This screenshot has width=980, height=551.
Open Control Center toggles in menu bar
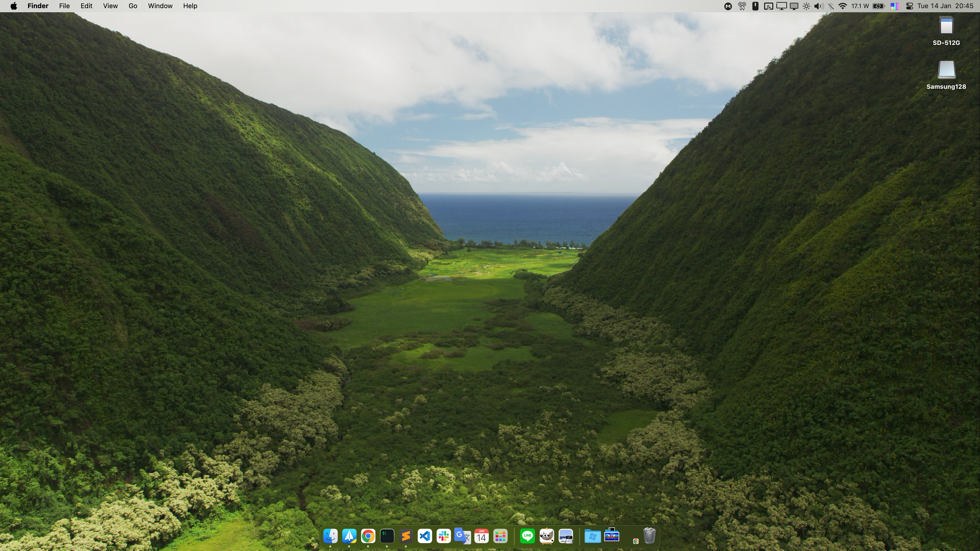click(910, 6)
